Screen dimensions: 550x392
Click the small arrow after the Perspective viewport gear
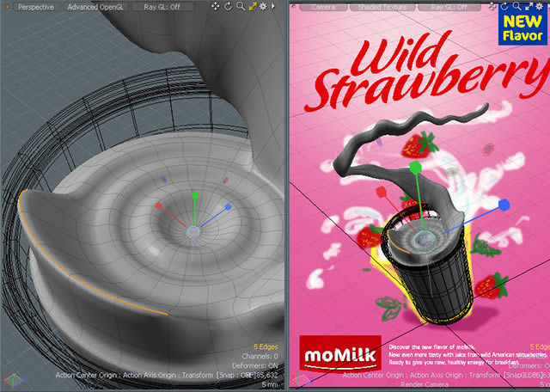point(273,6)
